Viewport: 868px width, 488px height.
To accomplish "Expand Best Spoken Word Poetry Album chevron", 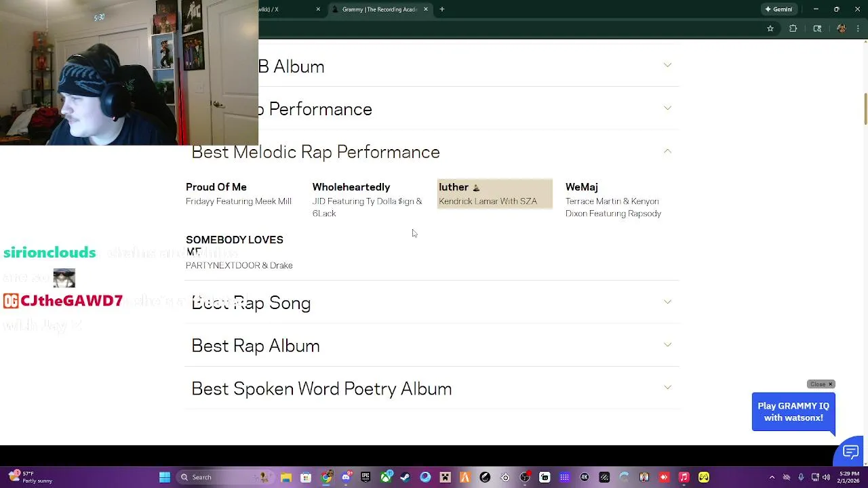I will (667, 388).
